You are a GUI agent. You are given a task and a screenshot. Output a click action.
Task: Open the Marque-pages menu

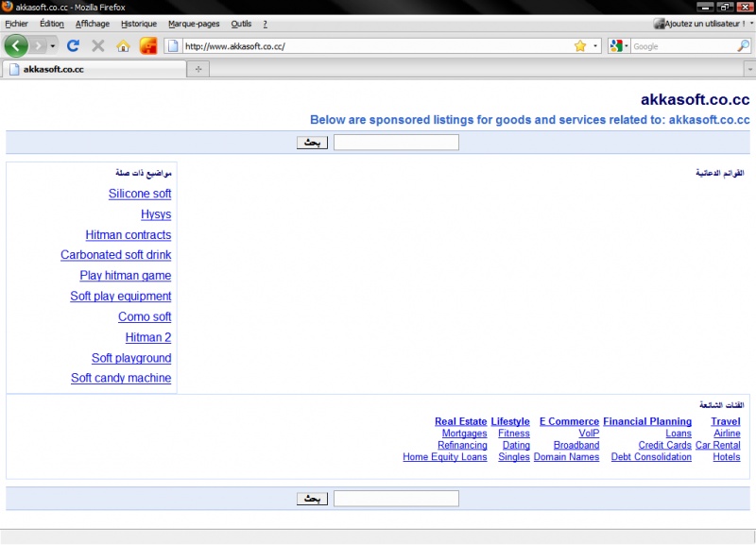pyautogui.click(x=194, y=24)
